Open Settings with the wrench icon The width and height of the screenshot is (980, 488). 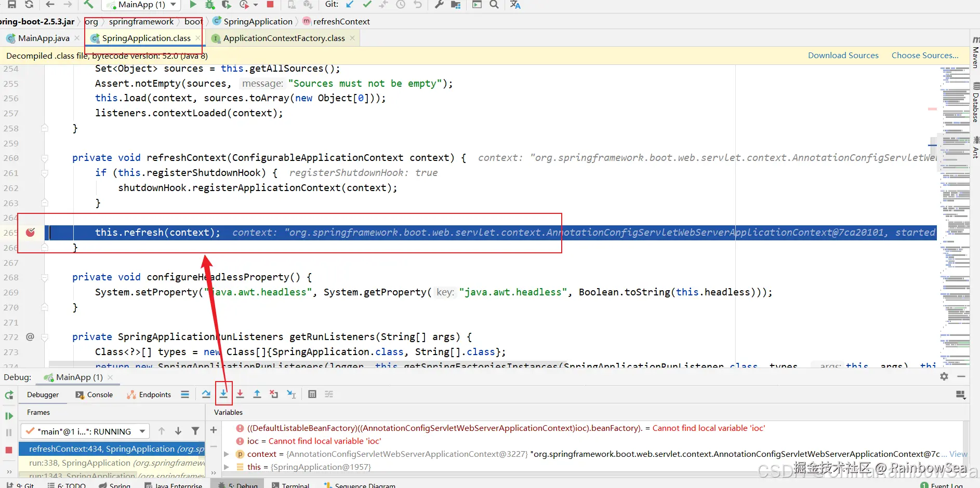pyautogui.click(x=439, y=5)
